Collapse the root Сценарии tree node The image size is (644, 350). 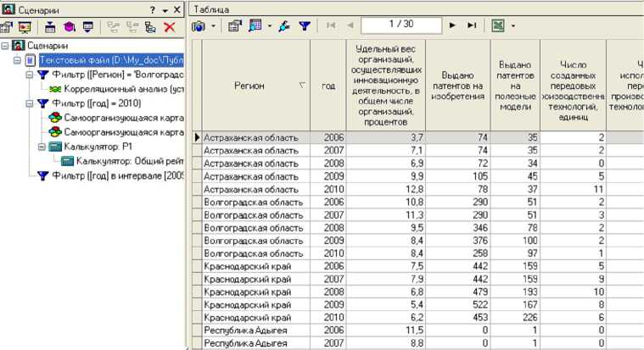point(7,45)
